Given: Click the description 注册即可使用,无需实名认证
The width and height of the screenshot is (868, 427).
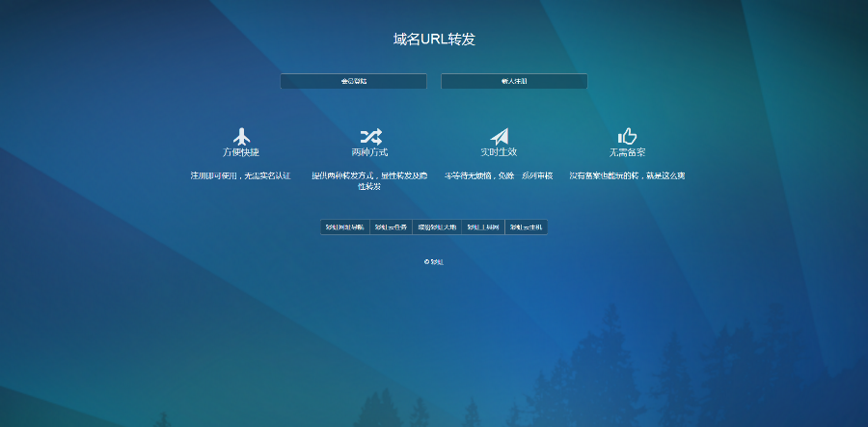Looking at the screenshot, I should pyautogui.click(x=241, y=175).
